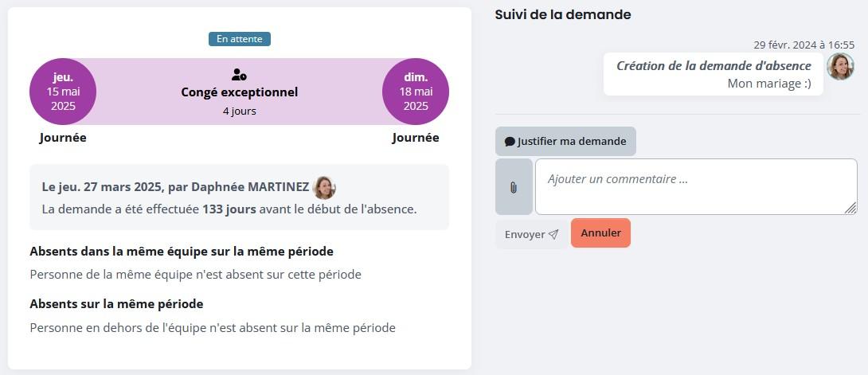The image size is (868, 375).
Task: Click the end date circle dim. 18 mai
Action: (416, 92)
